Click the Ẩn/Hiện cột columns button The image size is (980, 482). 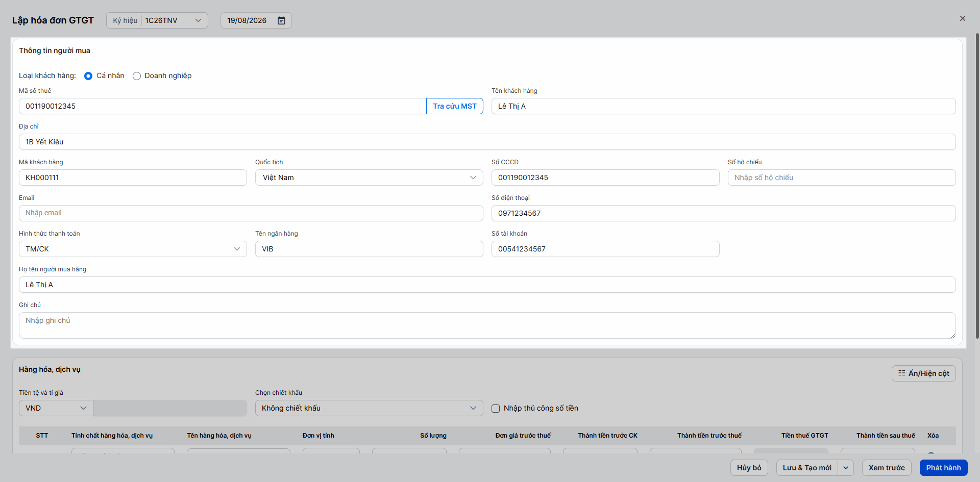923,373
